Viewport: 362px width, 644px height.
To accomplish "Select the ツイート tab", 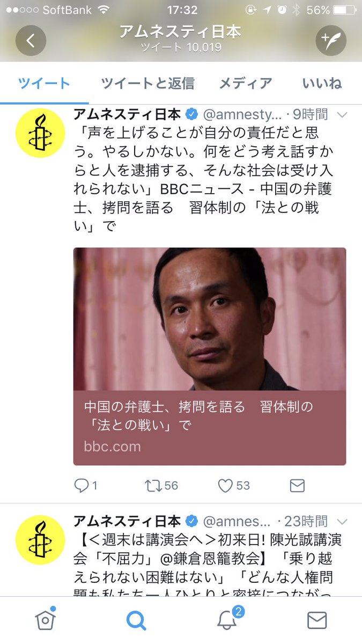I will [44, 83].
